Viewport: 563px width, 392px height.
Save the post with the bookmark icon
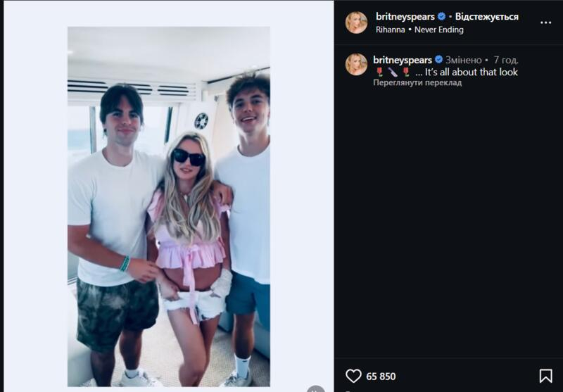pyautogui.click(x=545, y=376)
